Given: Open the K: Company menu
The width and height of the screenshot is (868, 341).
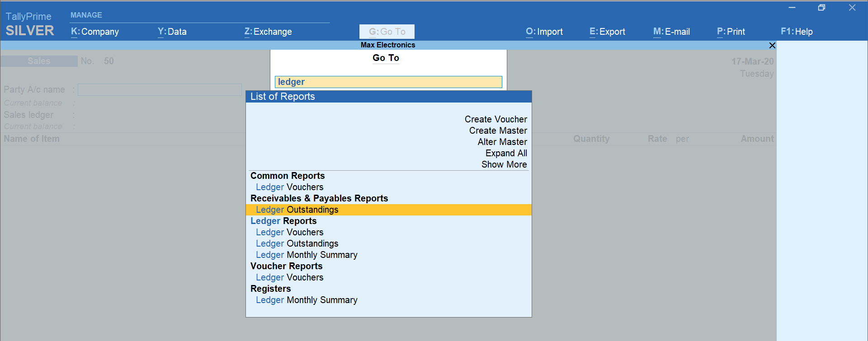Looking at the screenshot, I should pos(95,32).
